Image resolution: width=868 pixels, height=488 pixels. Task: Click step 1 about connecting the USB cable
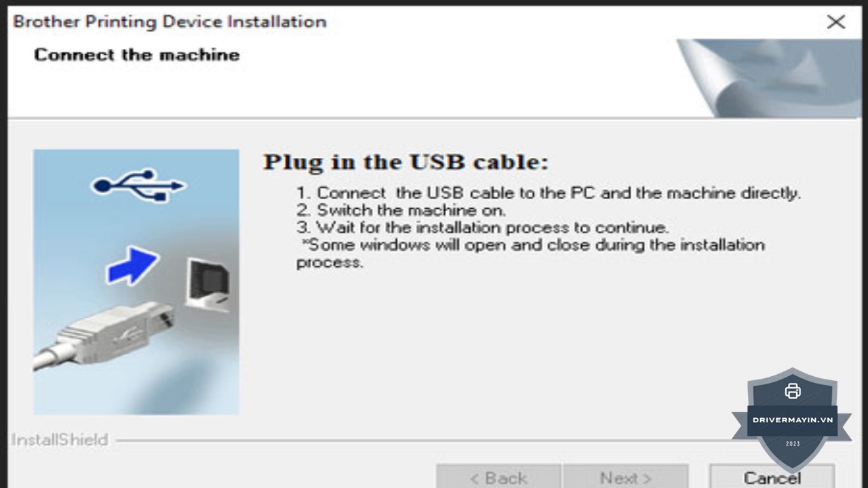click(x=548, y=193)
